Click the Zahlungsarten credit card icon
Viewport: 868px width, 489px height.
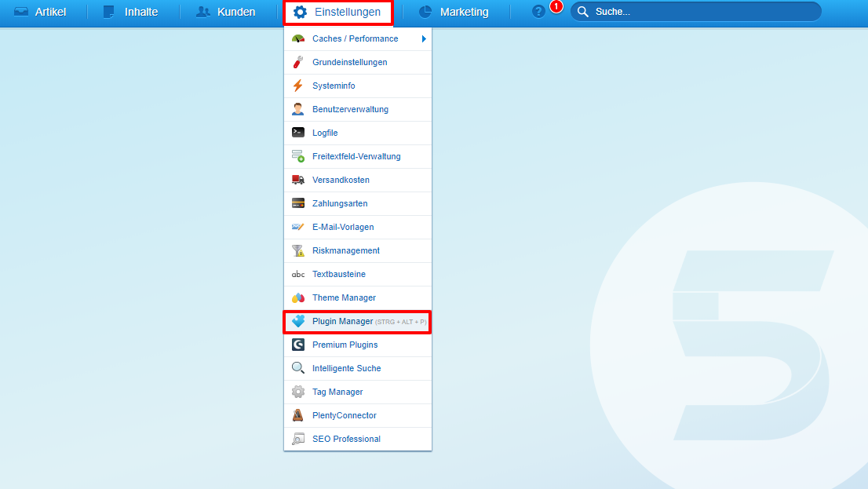297,203
